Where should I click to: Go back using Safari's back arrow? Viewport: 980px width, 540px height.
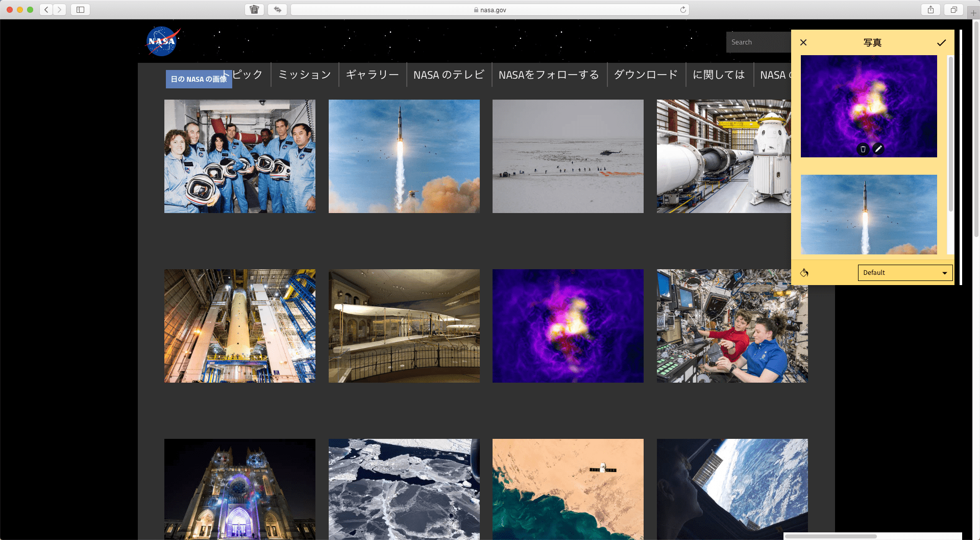pos(46,10)
